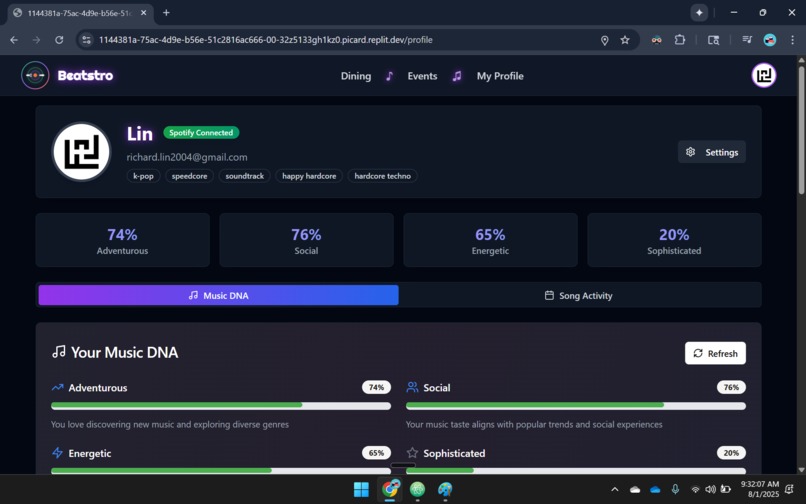This screenshot has width=806, height=504.
Task: Click the 74% badge next to Adventurous
Action: click(376, 387)
